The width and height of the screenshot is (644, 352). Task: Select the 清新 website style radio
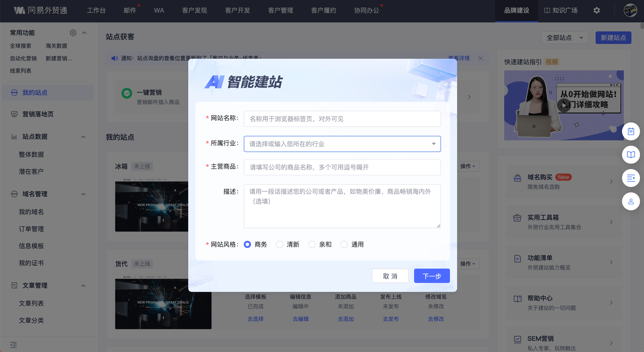click(x=279, y=244)
